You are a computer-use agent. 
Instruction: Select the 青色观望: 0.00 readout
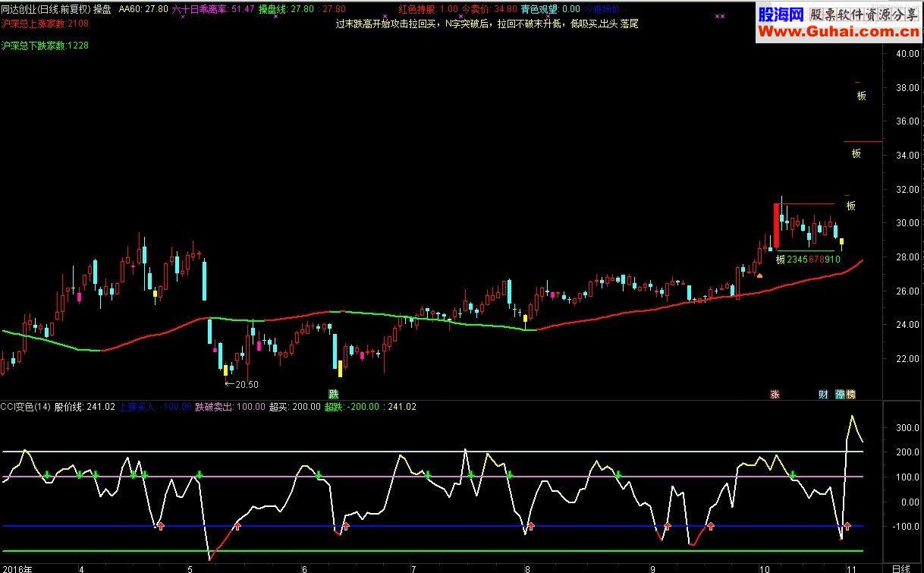pos(550,9)
